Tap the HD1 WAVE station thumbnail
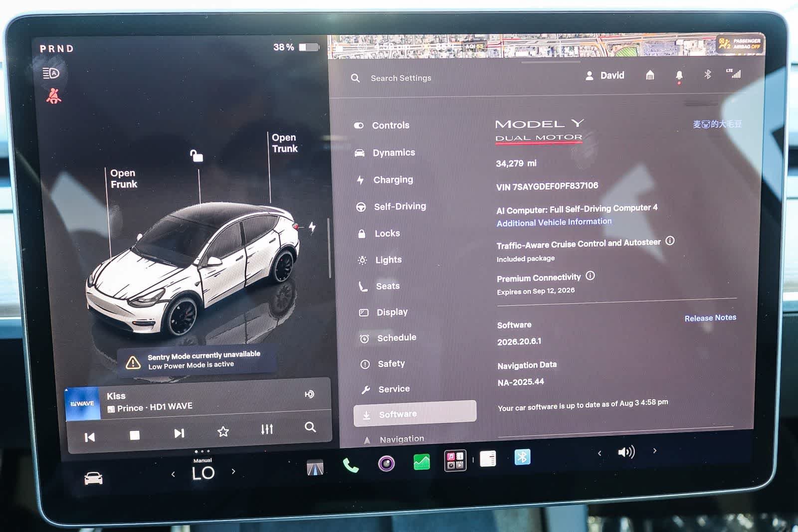798x532 pixels. pos(82,403)
